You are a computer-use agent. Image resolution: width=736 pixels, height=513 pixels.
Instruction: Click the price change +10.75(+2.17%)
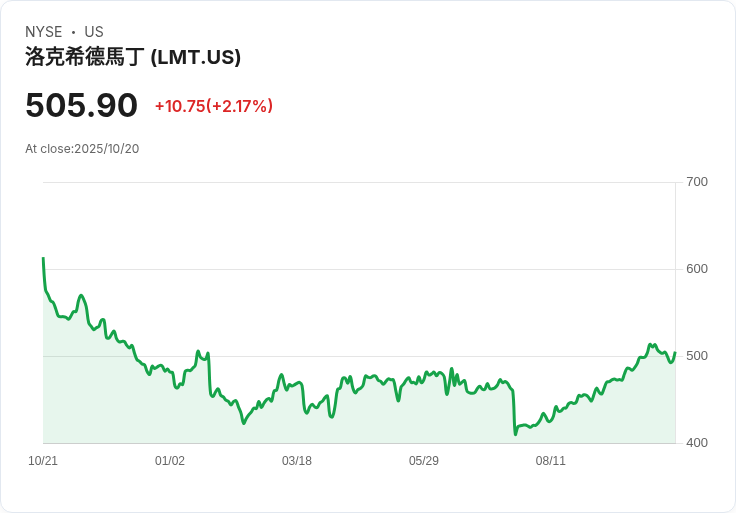pos(214,106)
